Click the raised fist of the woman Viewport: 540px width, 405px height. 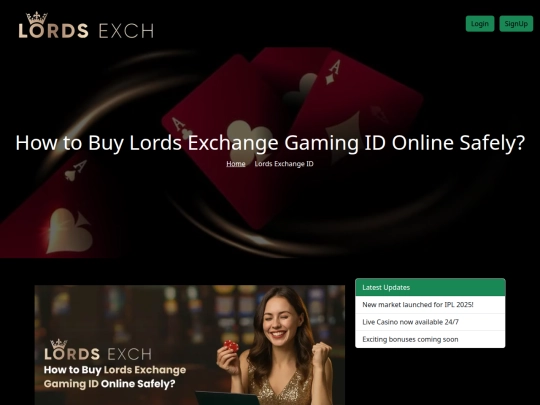(321, 355)
